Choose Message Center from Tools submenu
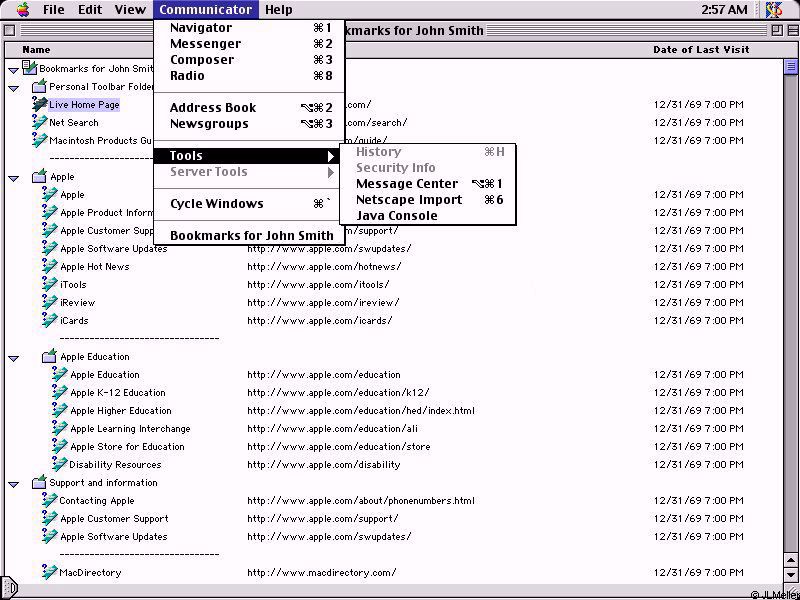This screenshot has width=800, height=600. coord(407,184)
